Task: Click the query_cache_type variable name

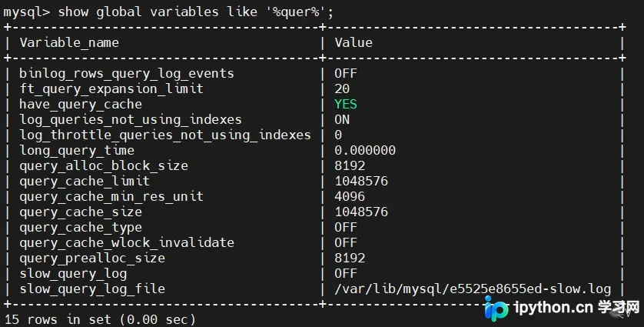Action: [81, 228]
